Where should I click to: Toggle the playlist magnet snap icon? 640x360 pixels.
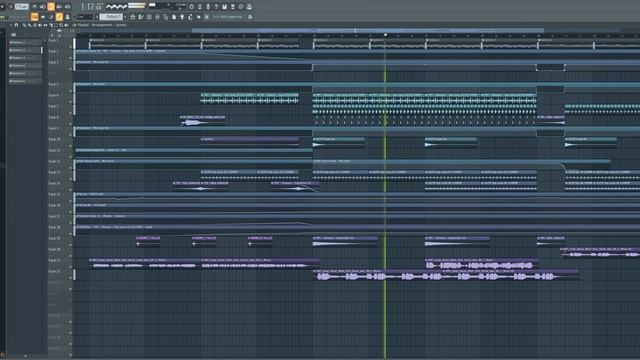pyautogui.click(x=16, y=25)
